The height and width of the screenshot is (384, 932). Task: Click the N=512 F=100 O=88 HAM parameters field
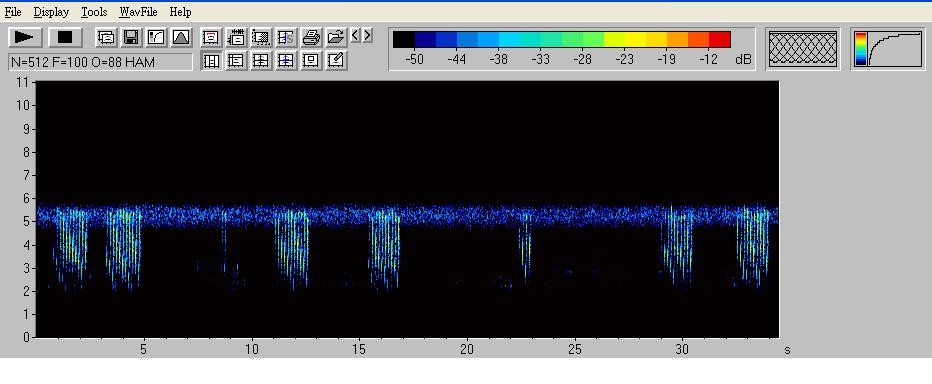(x=100, y=62)
